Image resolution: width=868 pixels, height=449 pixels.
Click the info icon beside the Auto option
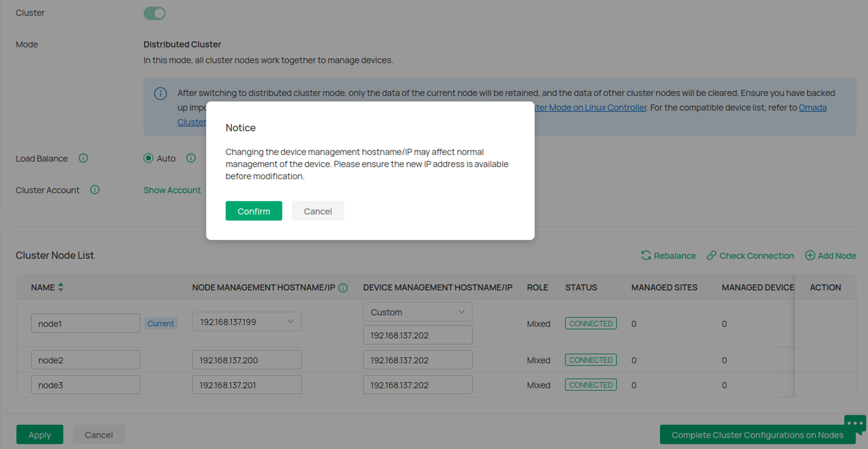[191, 158]
